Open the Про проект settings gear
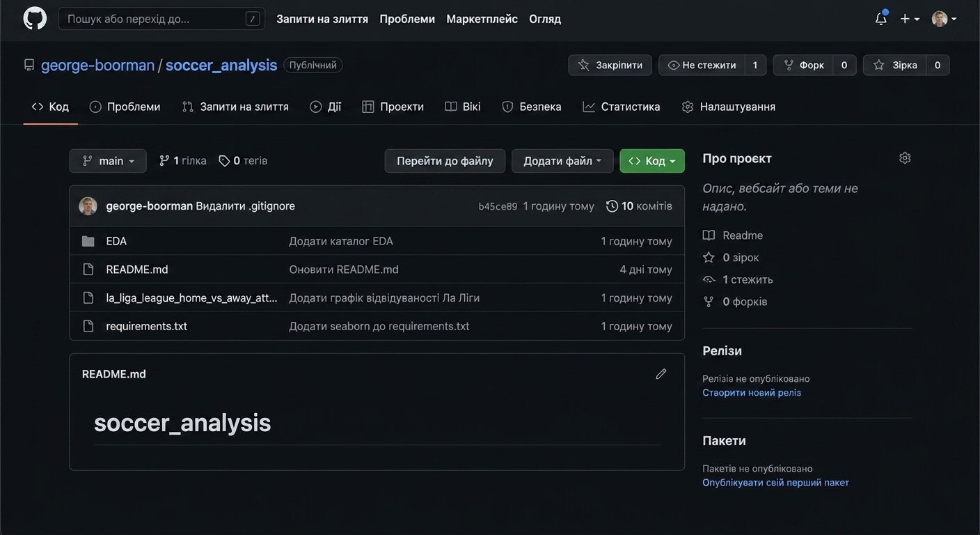 click(905, 158)
